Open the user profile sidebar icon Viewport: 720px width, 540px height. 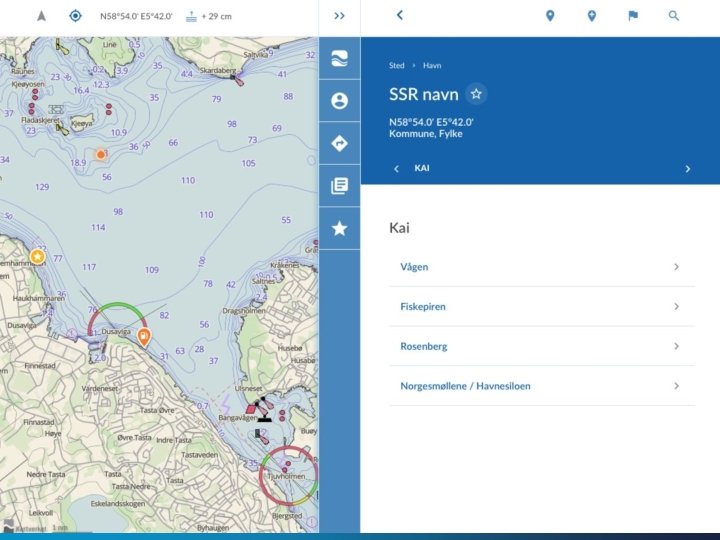point(339,101)
